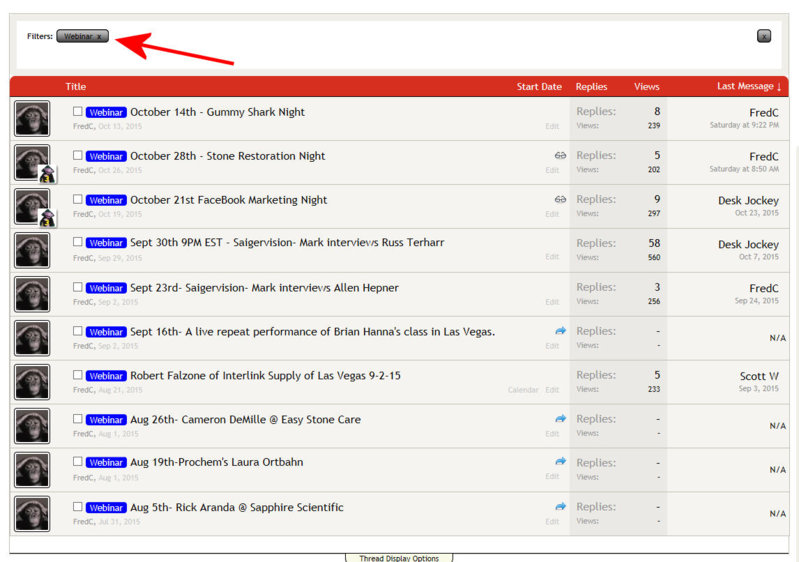The image size is (799, 562).
Task: Sort the list by the Title column
Action: (76, 87)
